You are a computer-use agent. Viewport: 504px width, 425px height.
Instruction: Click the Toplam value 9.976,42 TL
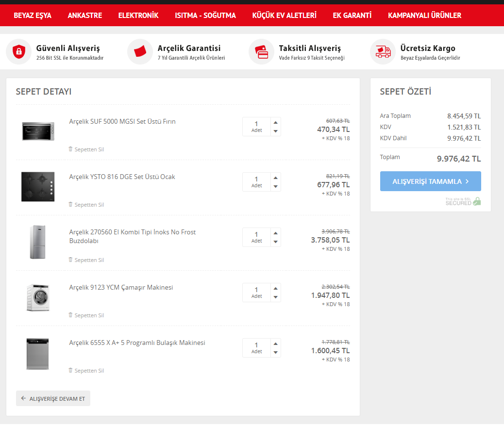(459, 159)
